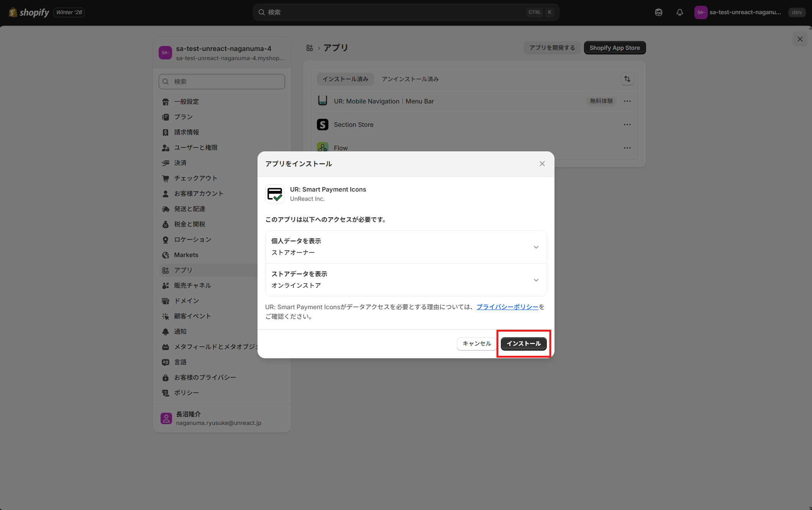Screen dimensions: 812x510
Task: Open the three-dot menu for Section Store
Action: point(627,125)
